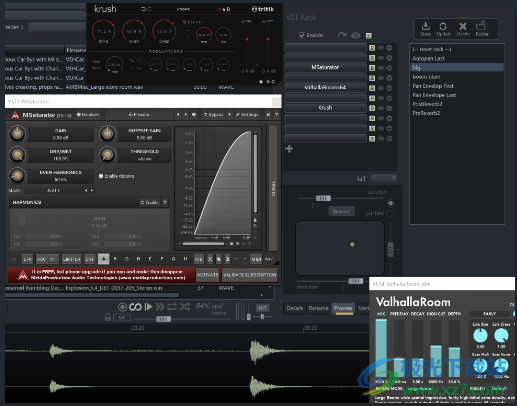Switch to the Process tab
Image resolution: width=517 pixels, height=406 pixels.
(343, 308)
